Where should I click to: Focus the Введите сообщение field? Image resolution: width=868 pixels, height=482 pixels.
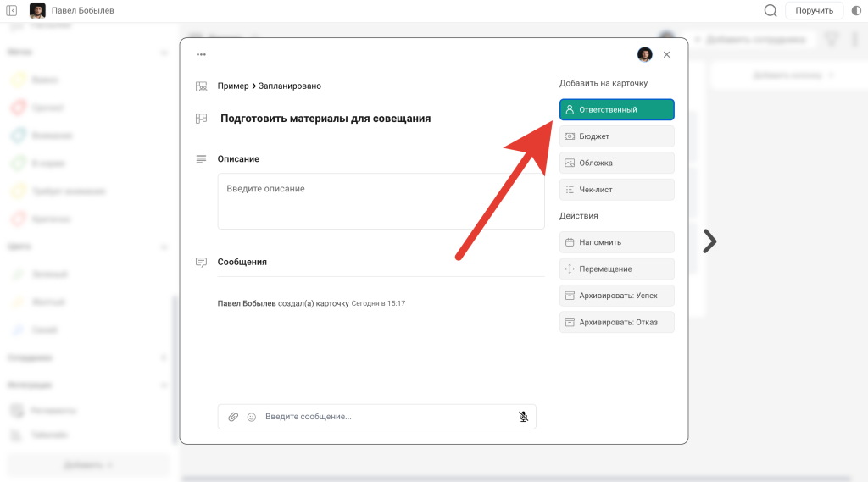[387, 417]
